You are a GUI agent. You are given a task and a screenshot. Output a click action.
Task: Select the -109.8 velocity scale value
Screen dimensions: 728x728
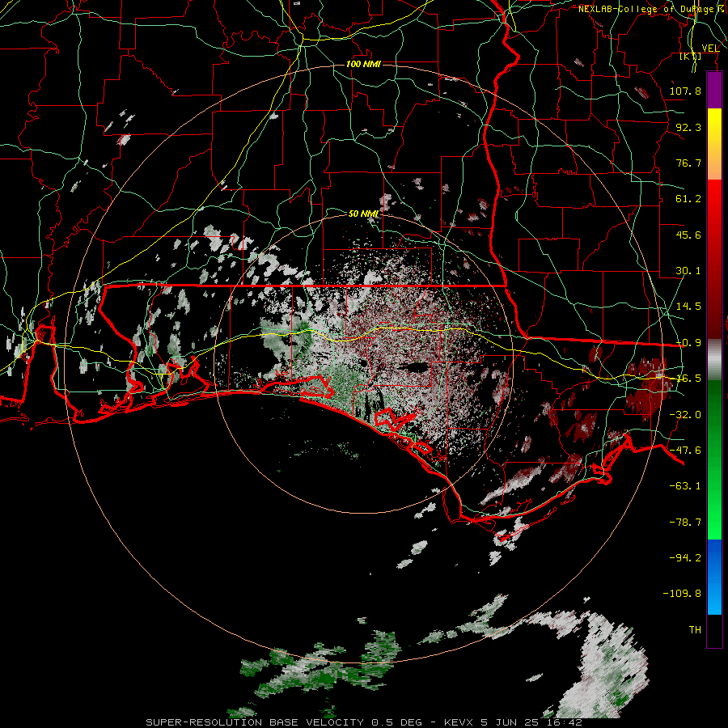pyautogui.click(x=682, y=594)
